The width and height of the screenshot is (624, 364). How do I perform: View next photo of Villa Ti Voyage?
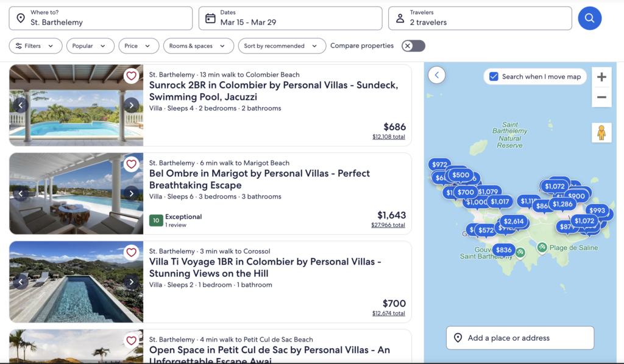pos(132,282)
